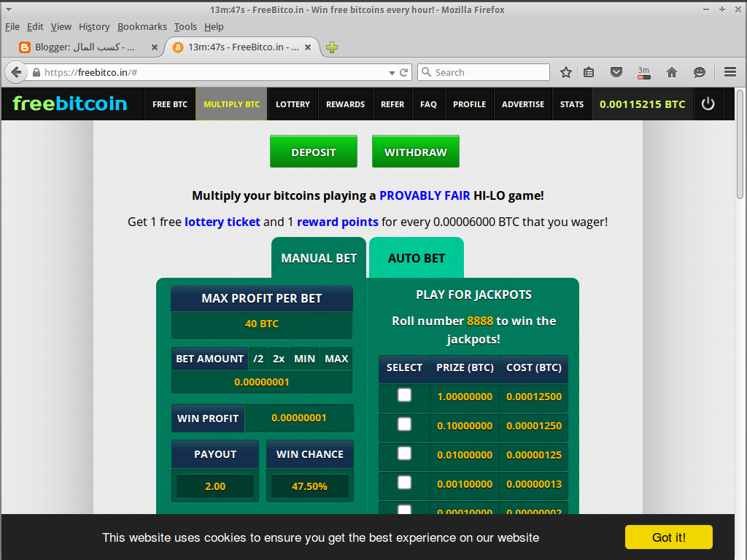Screen dimensions: 747x560
Task: Click the green DEPOSIT button
Action: pos(314,152)
